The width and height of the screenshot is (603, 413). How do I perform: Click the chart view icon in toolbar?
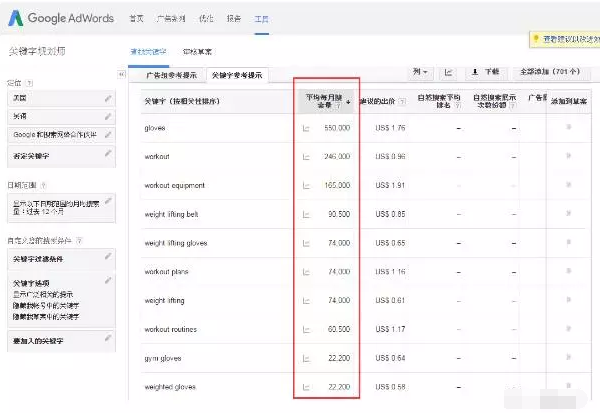[x=448, y=73]
